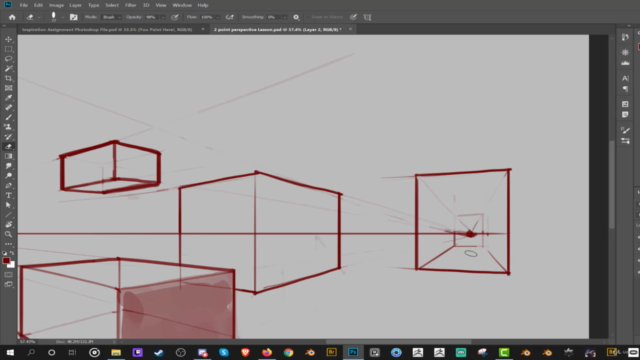This screenshot has height=360, width=640.
Task: Select the Line shape tool
Action: coord(8,215)
